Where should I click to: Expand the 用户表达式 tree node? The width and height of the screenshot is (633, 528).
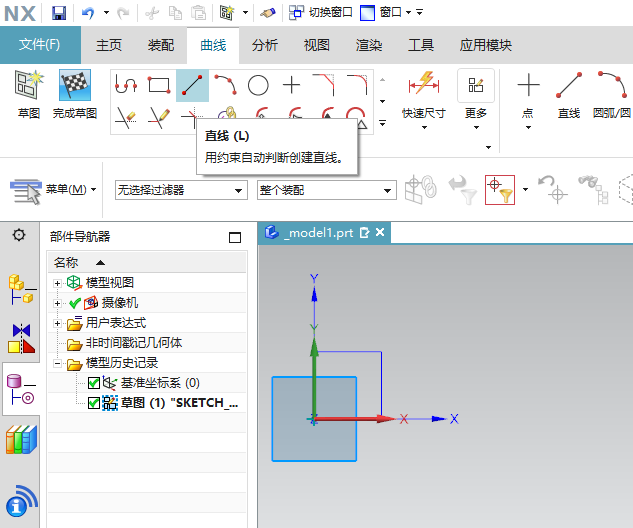click(57, 323)
